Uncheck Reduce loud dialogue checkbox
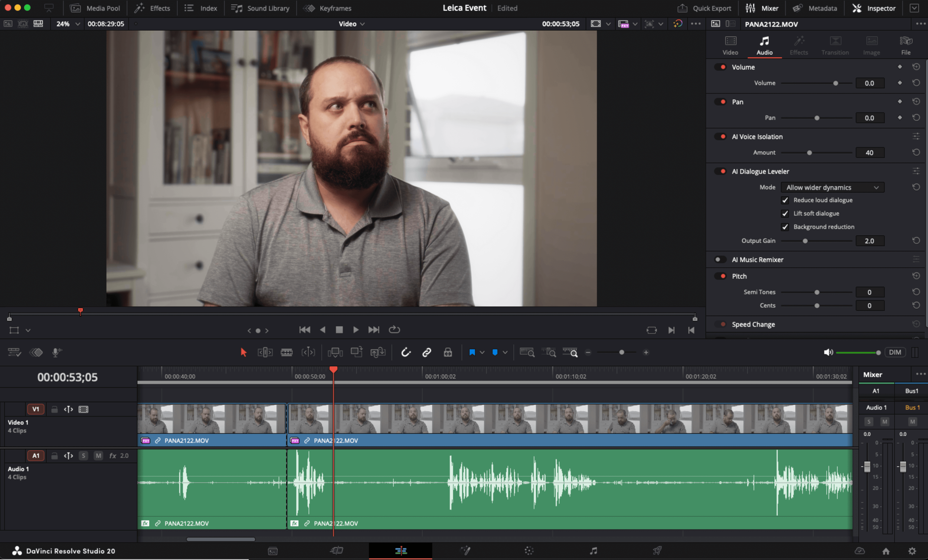This screenshot has width=928, height=560. [785, 200]
